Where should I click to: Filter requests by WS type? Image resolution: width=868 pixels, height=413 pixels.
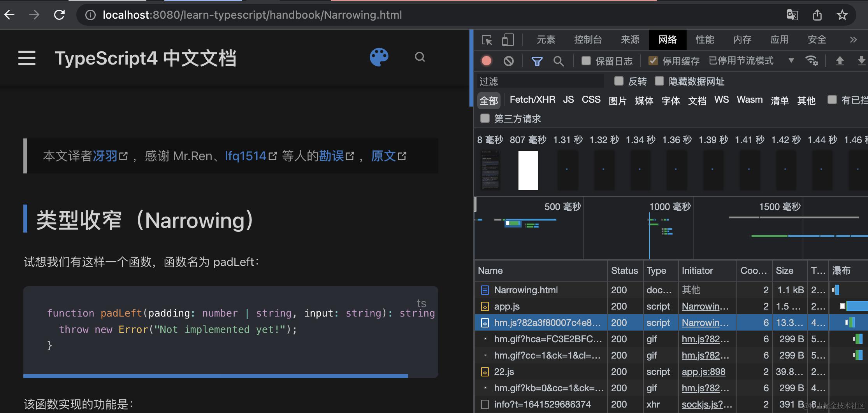point(721,100)
